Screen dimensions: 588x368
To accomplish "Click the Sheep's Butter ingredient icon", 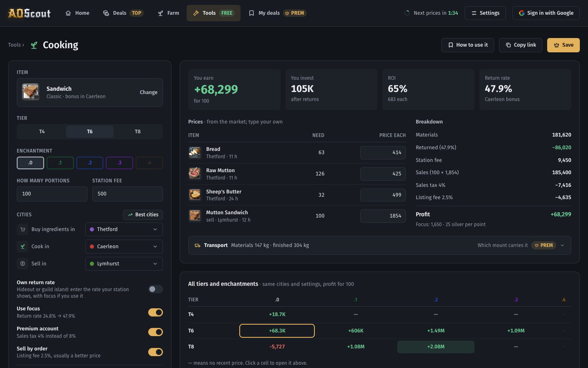I will coord(195,195).
